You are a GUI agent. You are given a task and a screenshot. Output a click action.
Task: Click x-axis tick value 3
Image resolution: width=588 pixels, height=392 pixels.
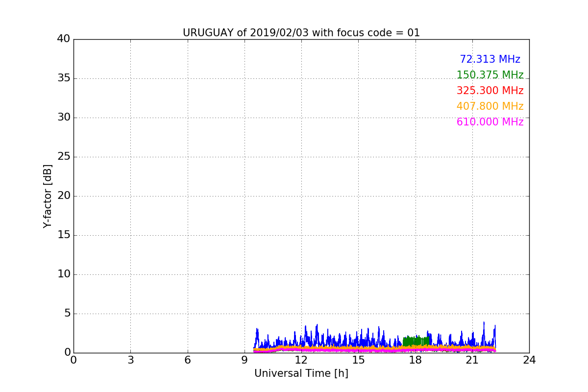tap(130, 360)
